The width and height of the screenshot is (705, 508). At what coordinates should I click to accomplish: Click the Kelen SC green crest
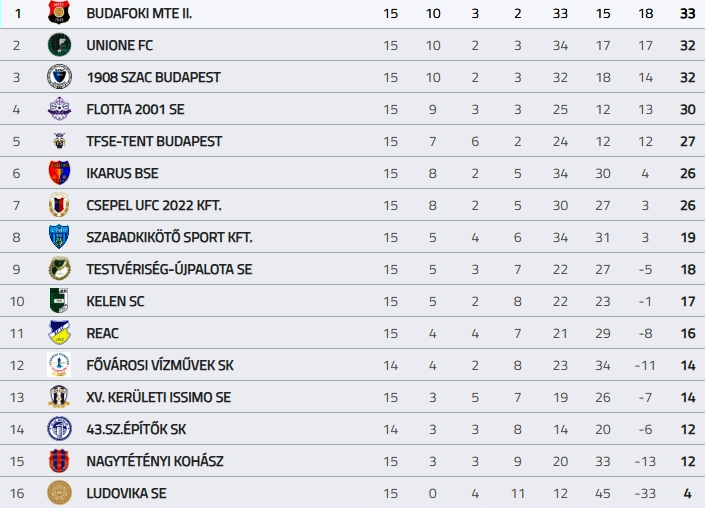tap(59, 301)
